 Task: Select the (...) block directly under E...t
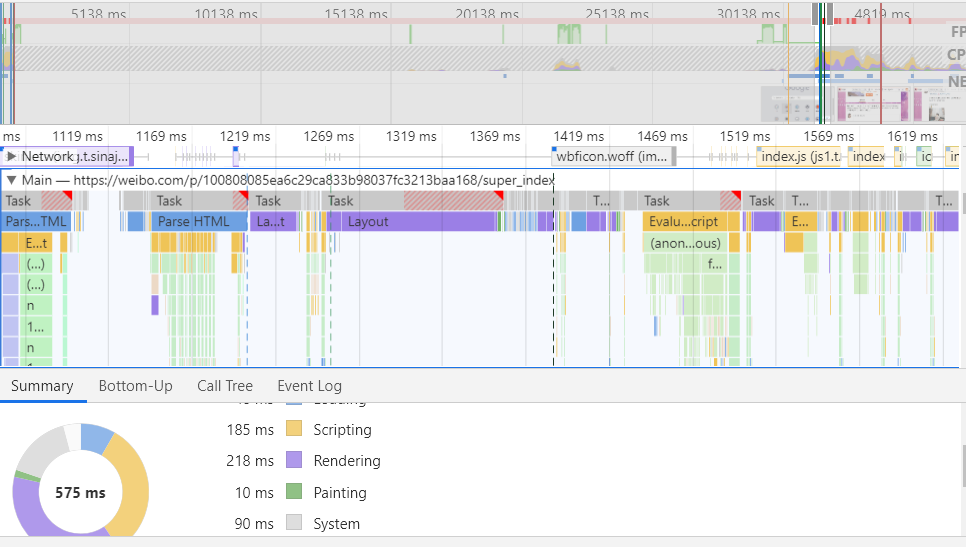coord(35,264)
